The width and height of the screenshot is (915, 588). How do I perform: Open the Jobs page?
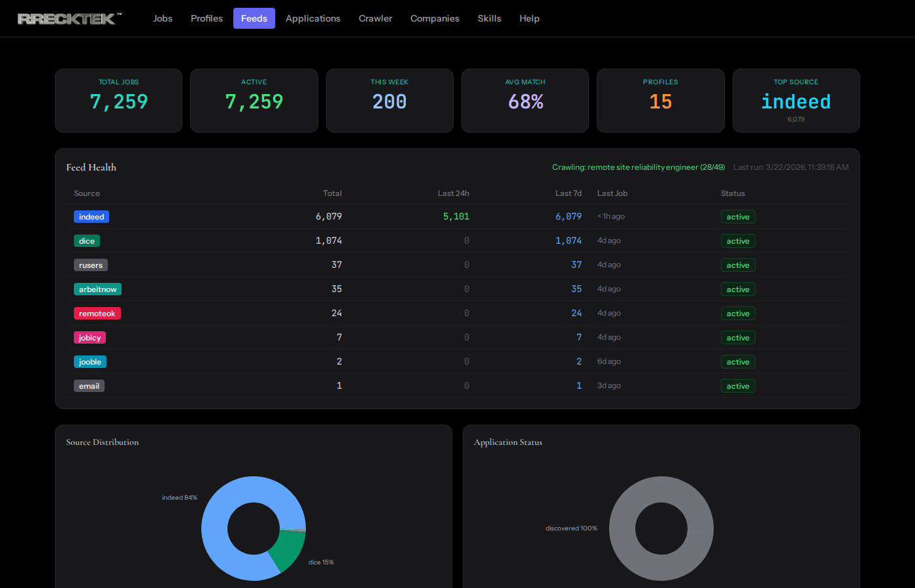[163, 18]
